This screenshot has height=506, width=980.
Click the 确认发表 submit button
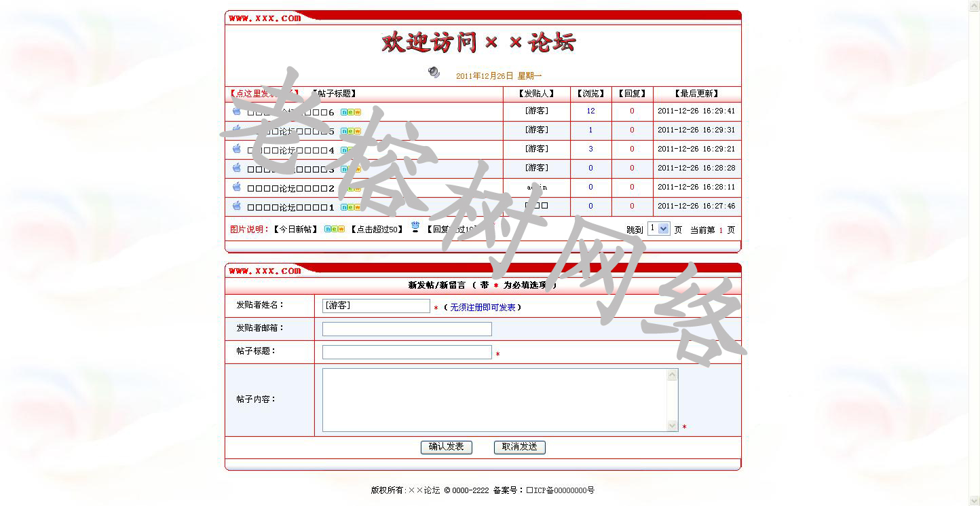pyautogui.click(x=447, y=447)
